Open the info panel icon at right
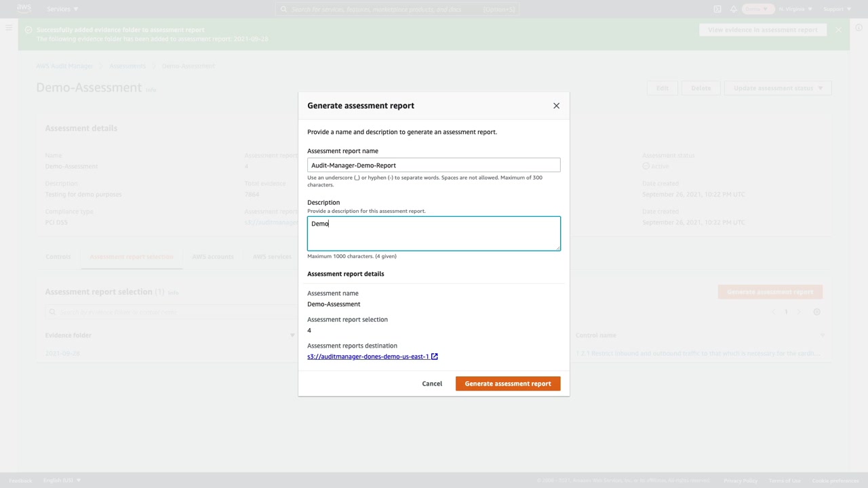Viewport: 868px width, 488px height. tap(859, 28)
